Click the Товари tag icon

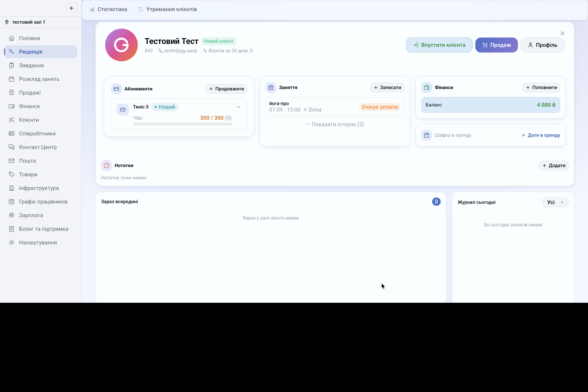pos(12,175)
